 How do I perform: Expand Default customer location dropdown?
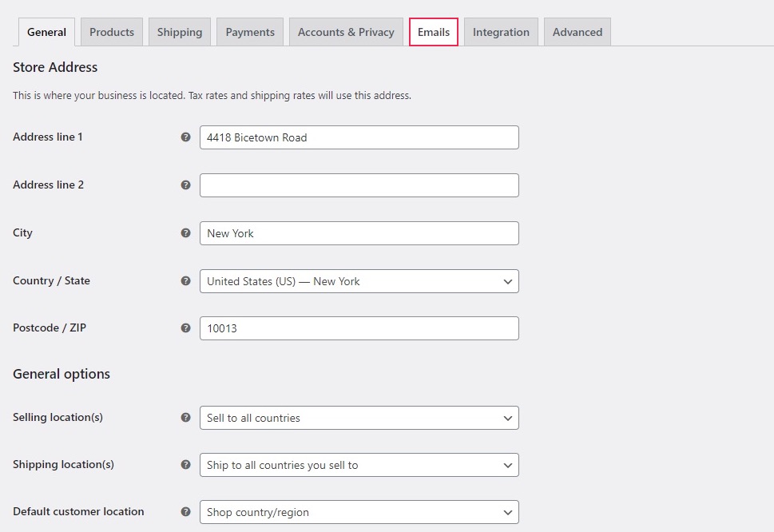pos(359,512)
